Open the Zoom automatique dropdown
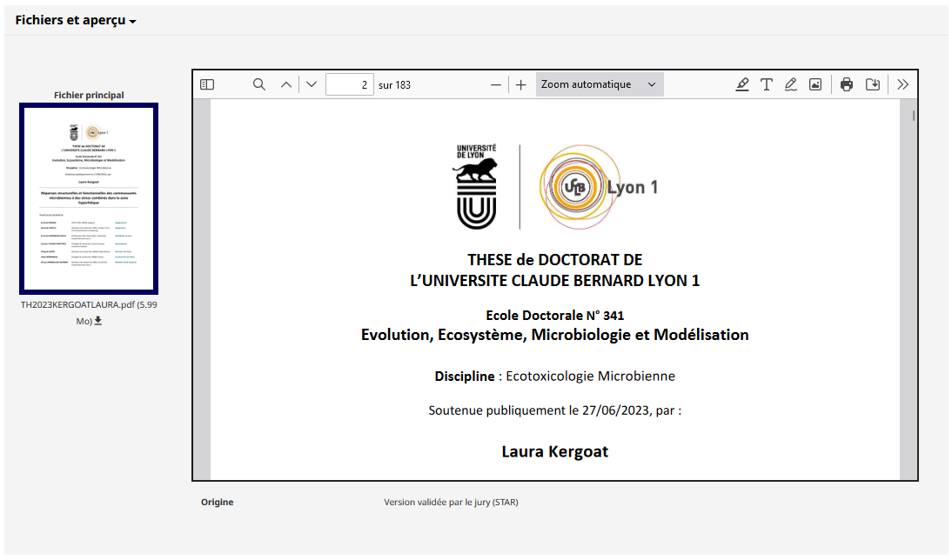This screenshot has width=952, height=560. point(600,84)
